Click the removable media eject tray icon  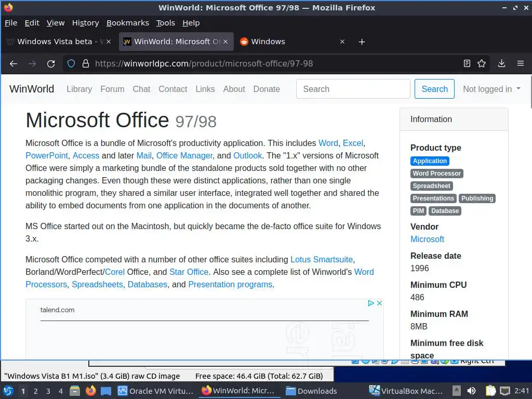click(x=457, y=391)
